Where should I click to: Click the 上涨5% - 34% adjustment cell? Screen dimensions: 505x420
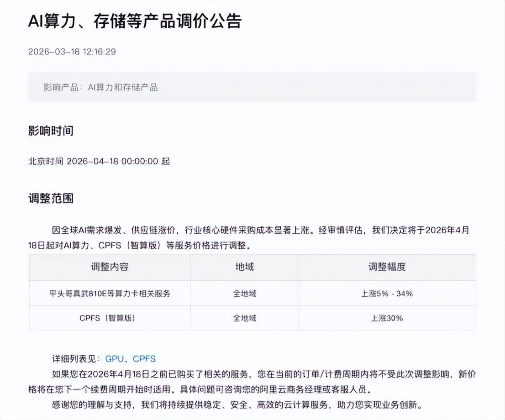(x=389, y=293)
